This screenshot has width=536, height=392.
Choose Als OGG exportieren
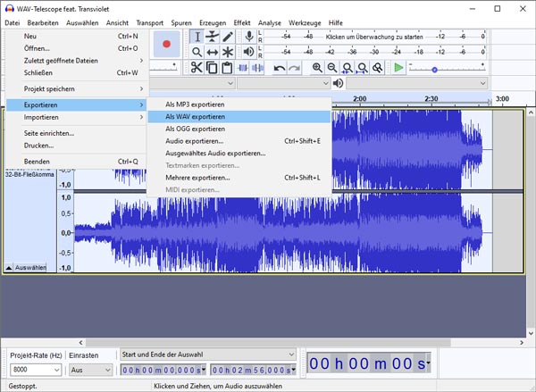[239, 129]
